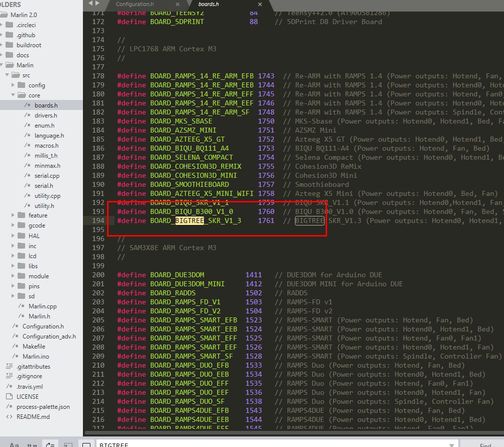Screen dimensions: 504x447
Task: Click the enum.h source file icon
Action: point(28,126)
